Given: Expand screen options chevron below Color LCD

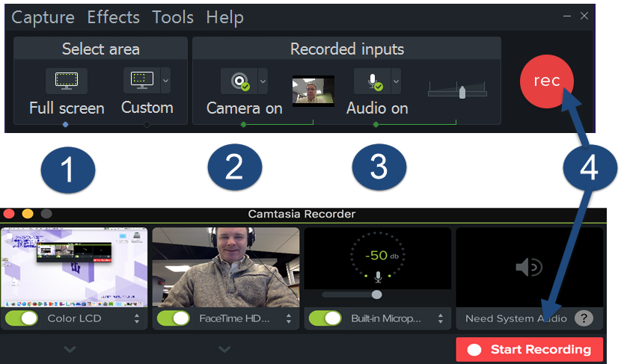Looking at the screenshot, I should coord(70,349).
